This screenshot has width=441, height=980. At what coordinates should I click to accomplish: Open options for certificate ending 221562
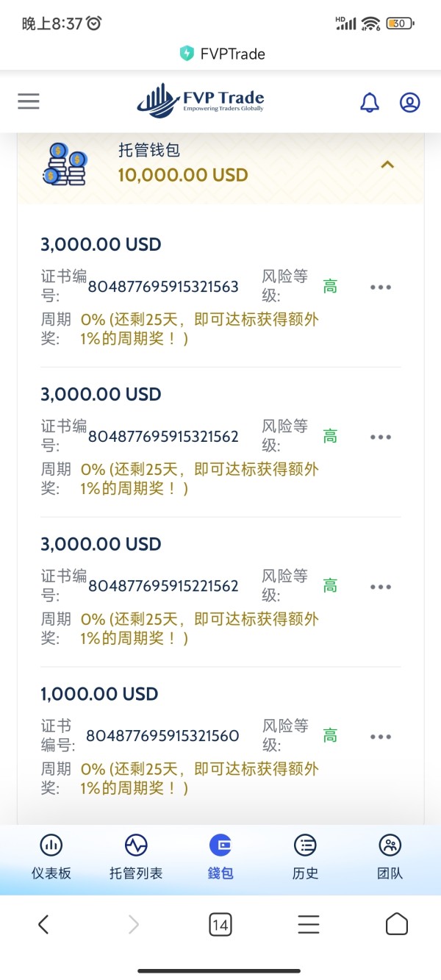[380, 587]
